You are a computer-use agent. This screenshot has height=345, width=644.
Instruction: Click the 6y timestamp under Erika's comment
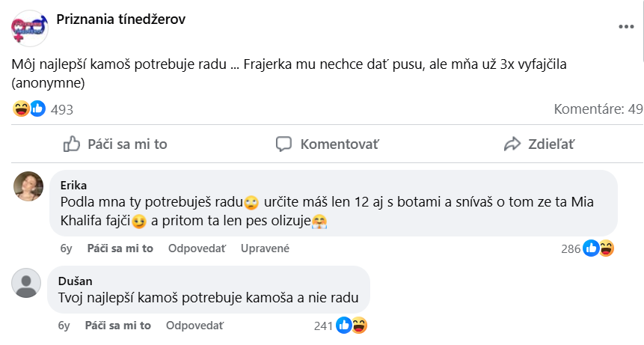click(65, 248)
